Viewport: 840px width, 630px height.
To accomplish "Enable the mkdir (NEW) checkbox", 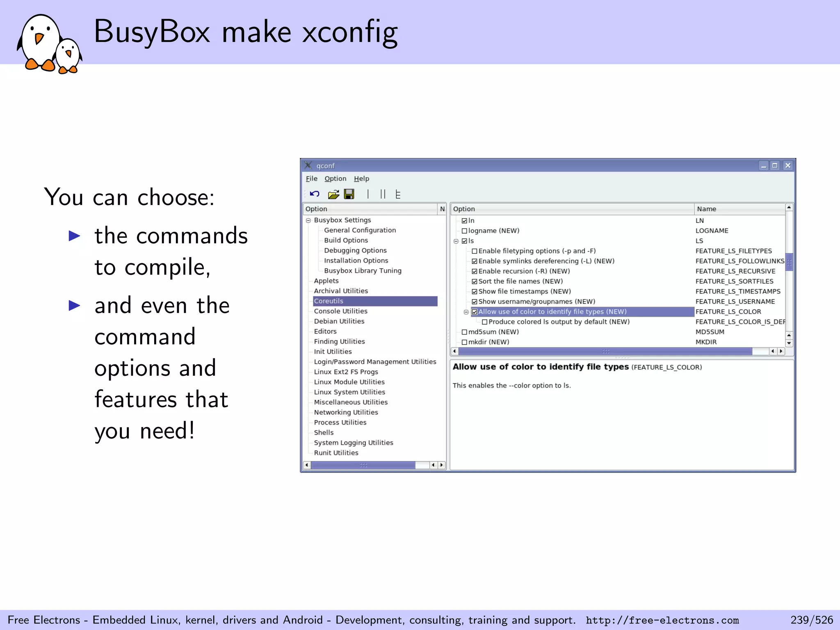I will tap(464, 342).
